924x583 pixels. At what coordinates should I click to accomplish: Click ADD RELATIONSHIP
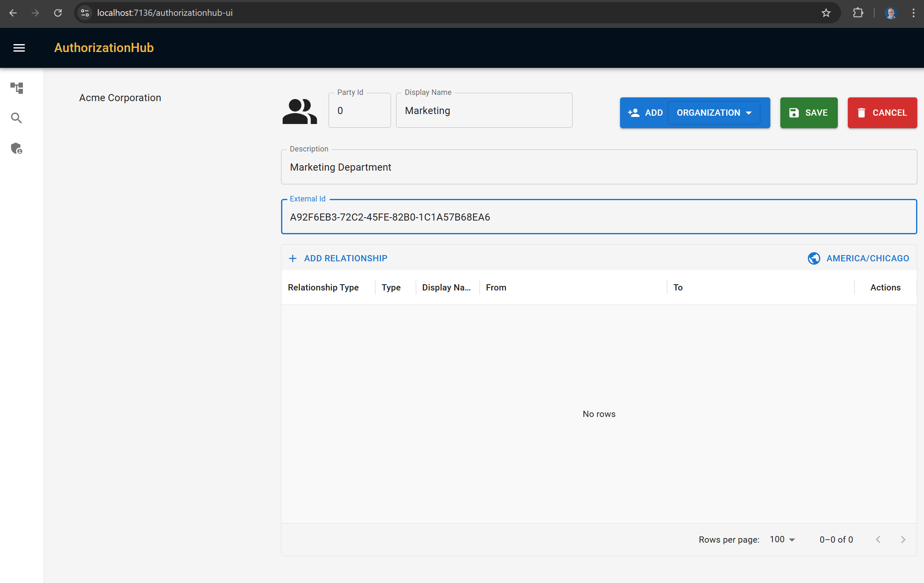coord(338,258)
